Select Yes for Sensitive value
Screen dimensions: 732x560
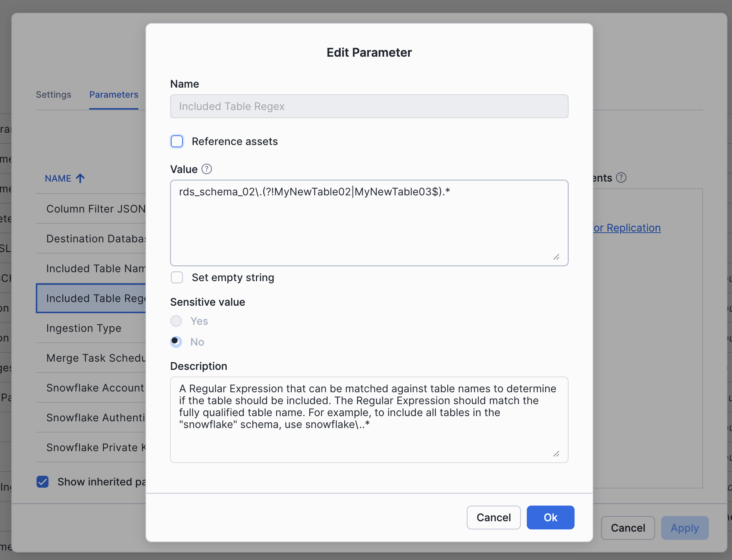coord(176,321)
